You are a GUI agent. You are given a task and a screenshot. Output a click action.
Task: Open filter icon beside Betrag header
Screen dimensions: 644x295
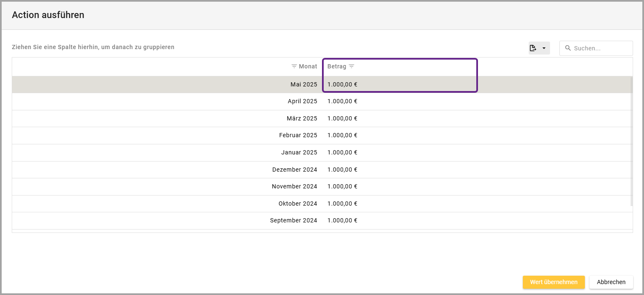click(352, 67)
